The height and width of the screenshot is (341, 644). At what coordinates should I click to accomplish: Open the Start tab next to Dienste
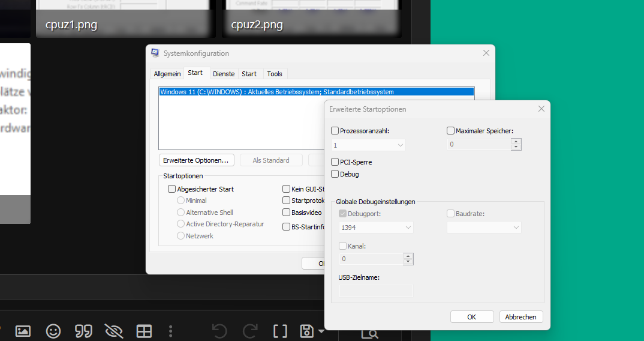point(249,74)
